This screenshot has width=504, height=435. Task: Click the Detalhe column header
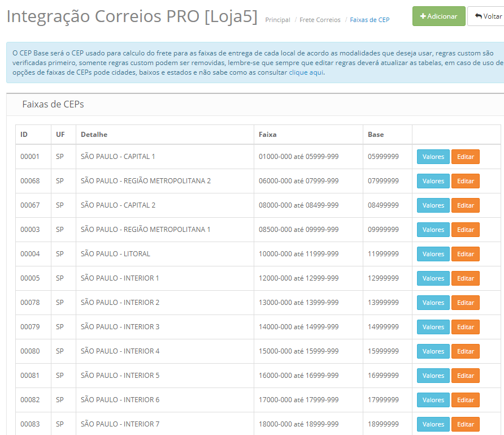[x=94, y=135]
